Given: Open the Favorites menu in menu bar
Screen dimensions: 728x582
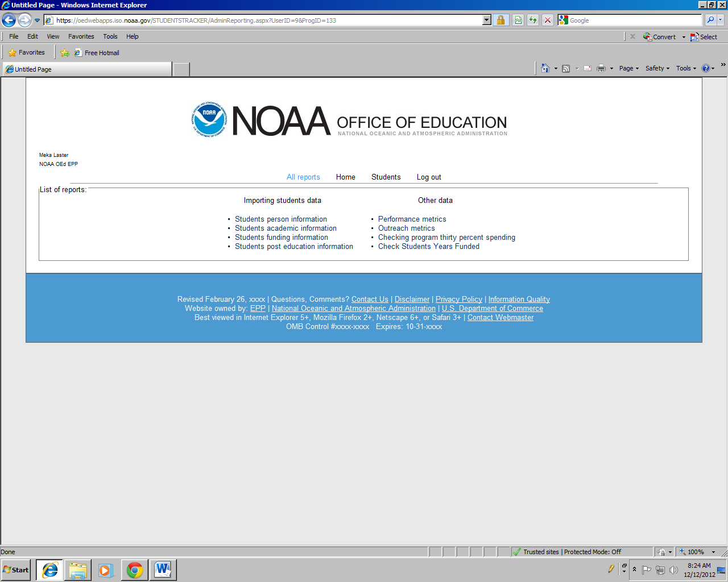Looking at the screenshot, I should 81,36.
